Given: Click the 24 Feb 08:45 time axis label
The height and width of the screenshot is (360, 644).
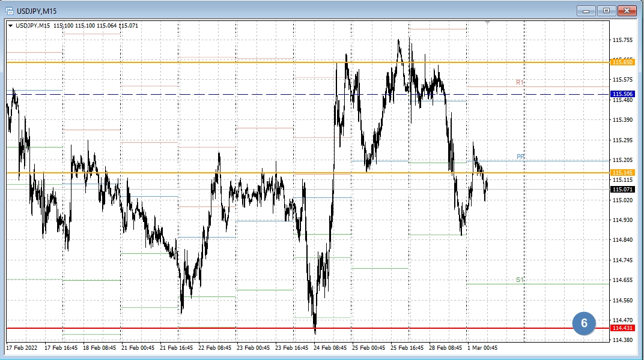Looking at the screenshot, I should click(330, 347).
